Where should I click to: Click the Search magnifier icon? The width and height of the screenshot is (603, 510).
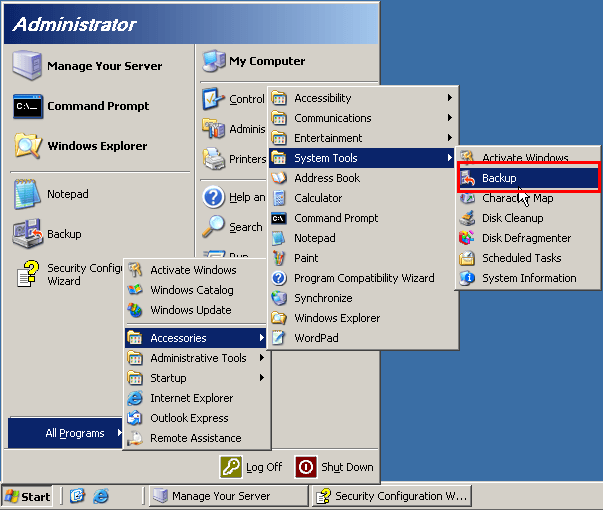click(213, 226)
